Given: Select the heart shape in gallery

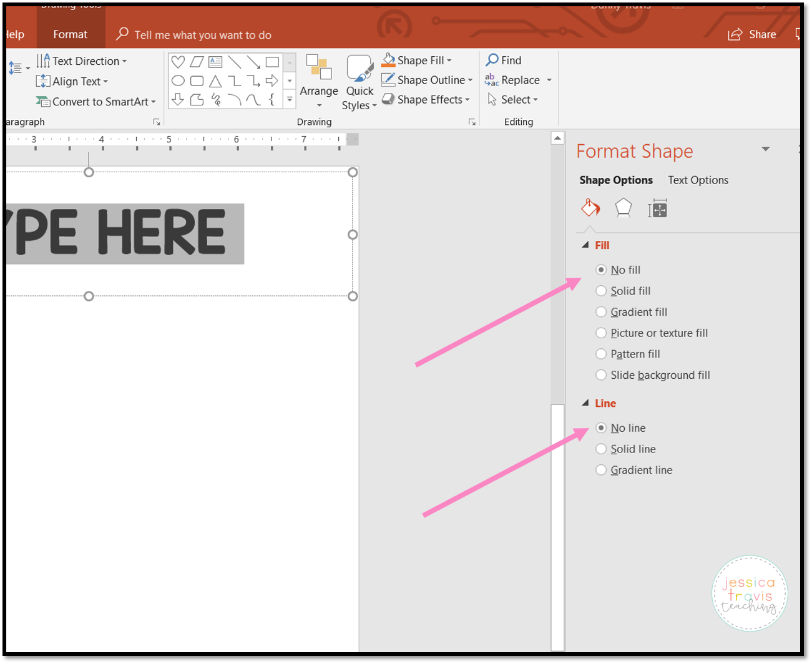Looking at the screenshot, I should coord(178,62).
